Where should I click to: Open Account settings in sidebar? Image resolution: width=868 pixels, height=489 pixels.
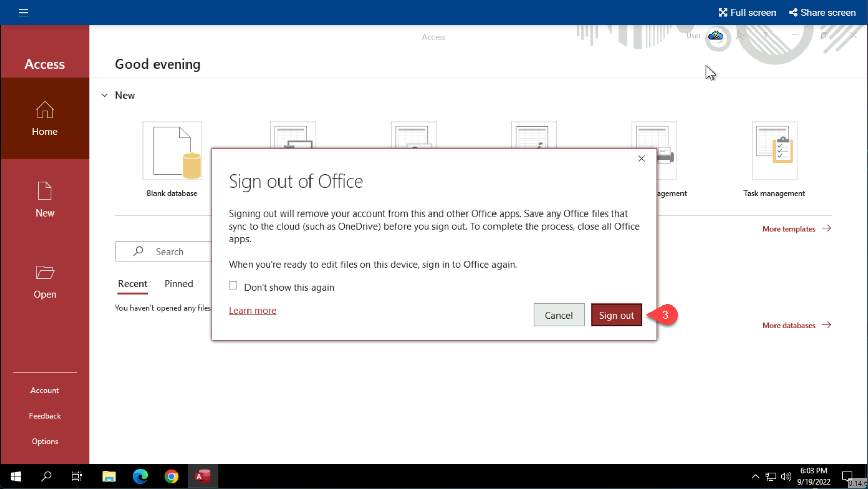point(45,390)
